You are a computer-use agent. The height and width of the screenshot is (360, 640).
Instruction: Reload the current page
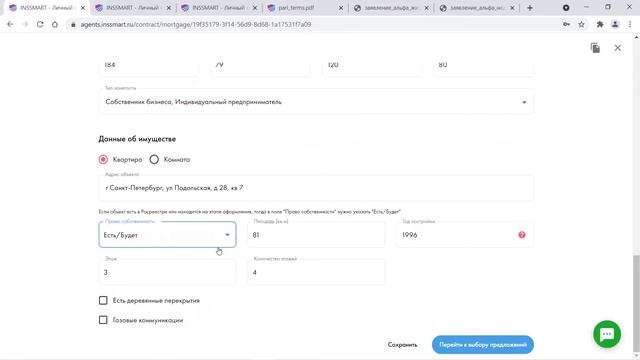[x=40, y=24]
